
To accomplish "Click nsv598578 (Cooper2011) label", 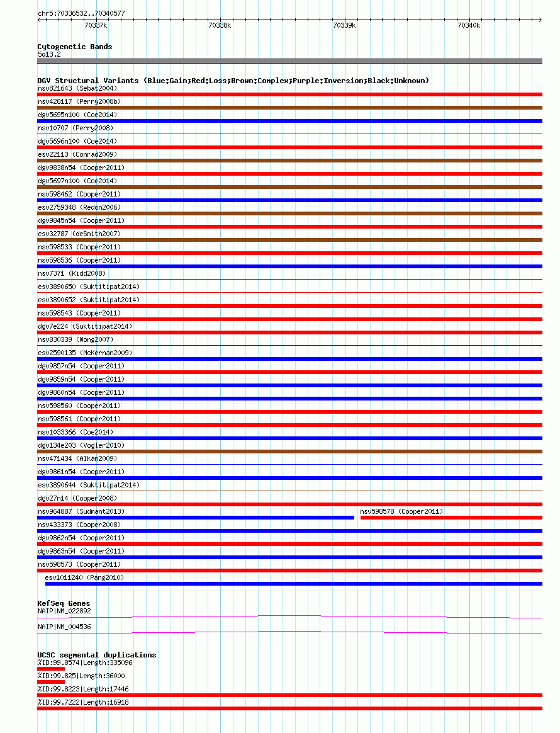I will click(401, 511).
